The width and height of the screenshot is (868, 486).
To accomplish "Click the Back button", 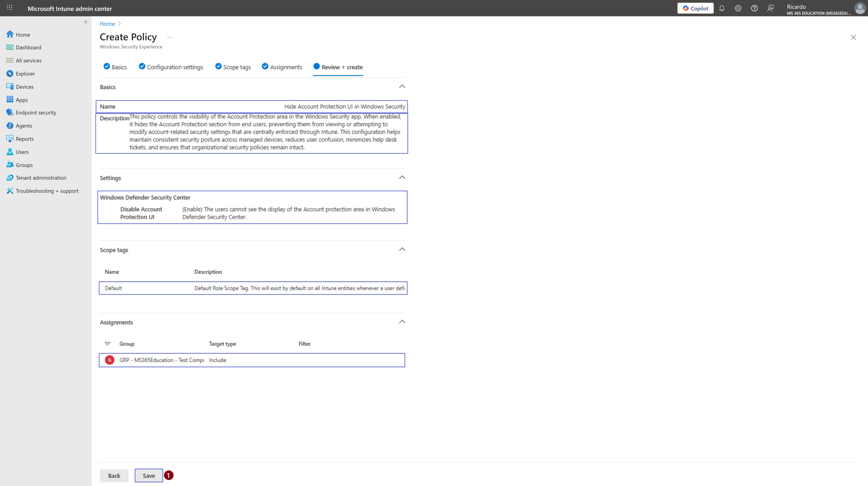I will click(x=114, y=475).
